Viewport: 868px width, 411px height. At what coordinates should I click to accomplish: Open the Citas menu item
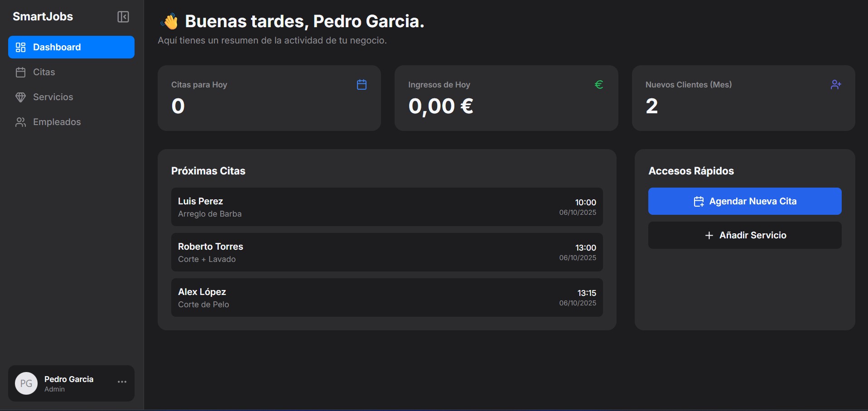tap(44, 72)
